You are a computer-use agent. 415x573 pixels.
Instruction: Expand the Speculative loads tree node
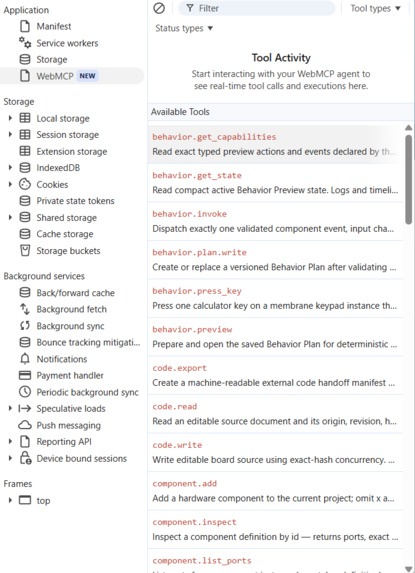[10, 409]
